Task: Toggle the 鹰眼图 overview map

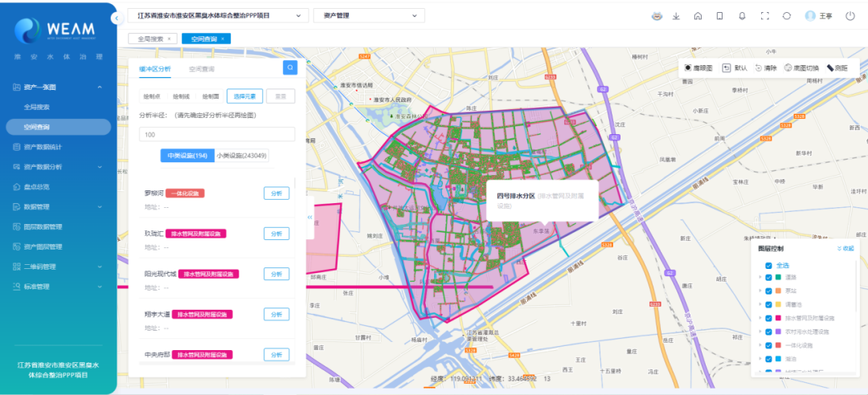Action: click(x=699, y=68)
